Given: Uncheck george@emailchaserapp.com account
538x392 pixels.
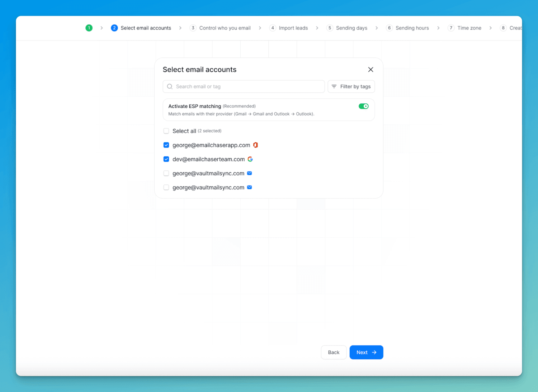Looking at the screenshot, I should tap(166, 145).
